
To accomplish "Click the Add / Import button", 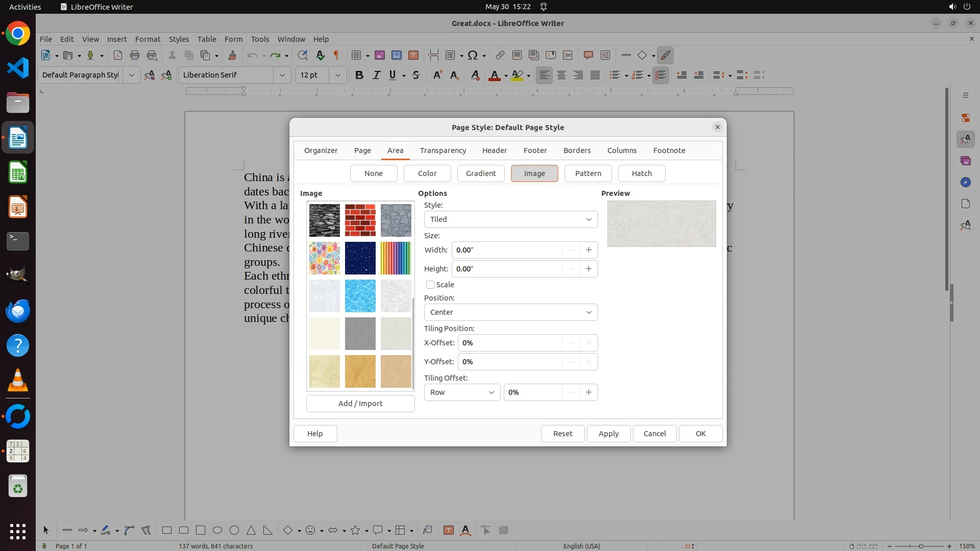I will (x=360, y=404).
